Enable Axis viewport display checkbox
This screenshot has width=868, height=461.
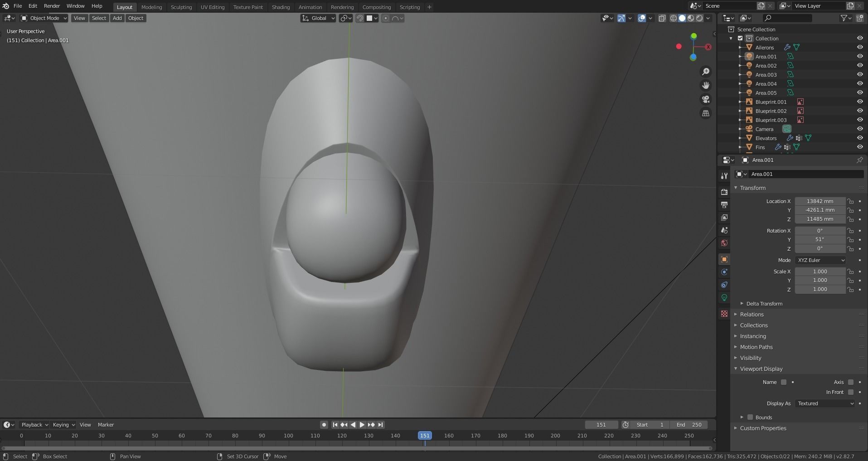(851, 382)
